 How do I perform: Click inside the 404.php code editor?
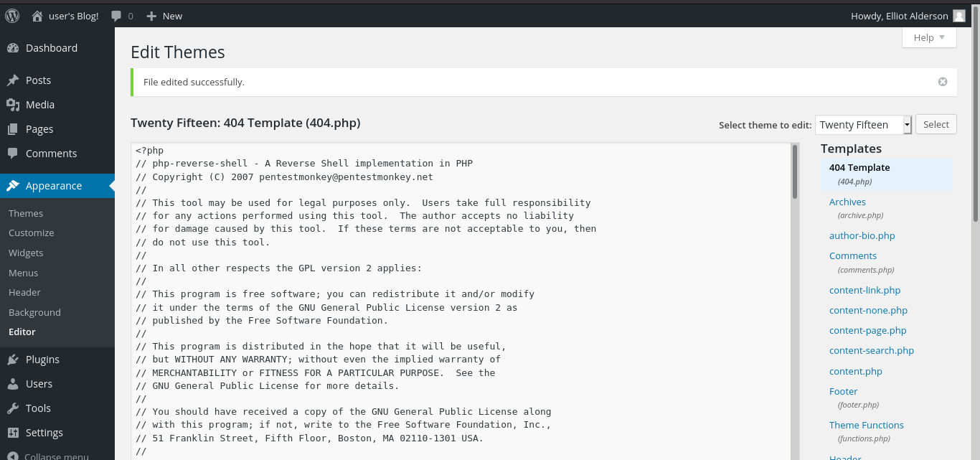[459, 301]
